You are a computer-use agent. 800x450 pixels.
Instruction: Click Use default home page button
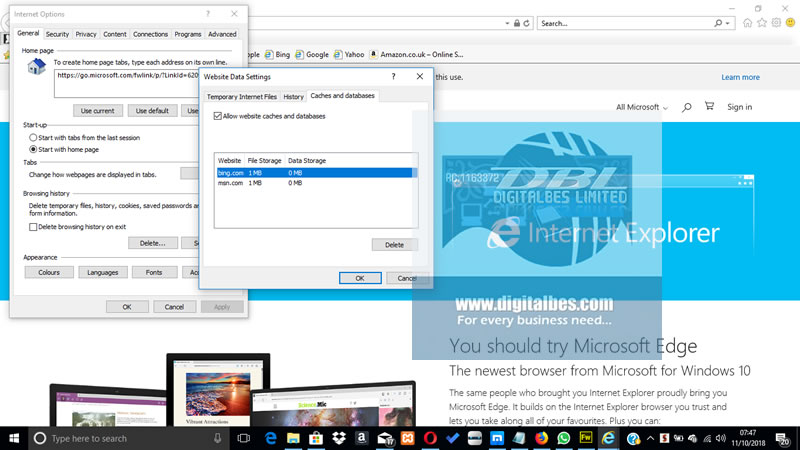pos(152,111)
